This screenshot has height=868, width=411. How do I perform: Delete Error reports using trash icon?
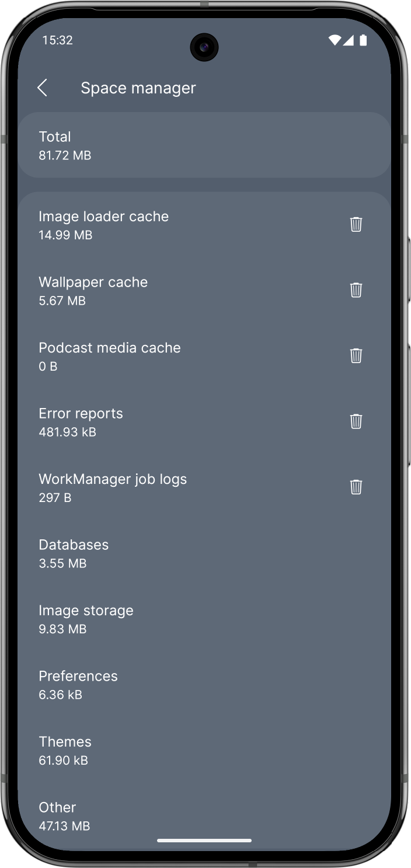[356, 421]
